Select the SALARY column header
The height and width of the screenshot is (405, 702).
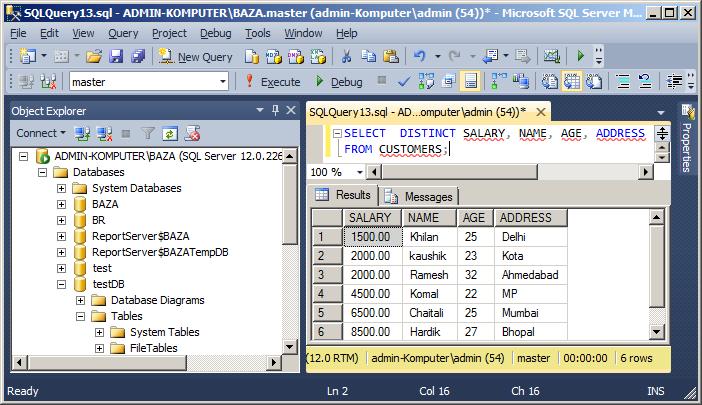(x=372, y=218)
